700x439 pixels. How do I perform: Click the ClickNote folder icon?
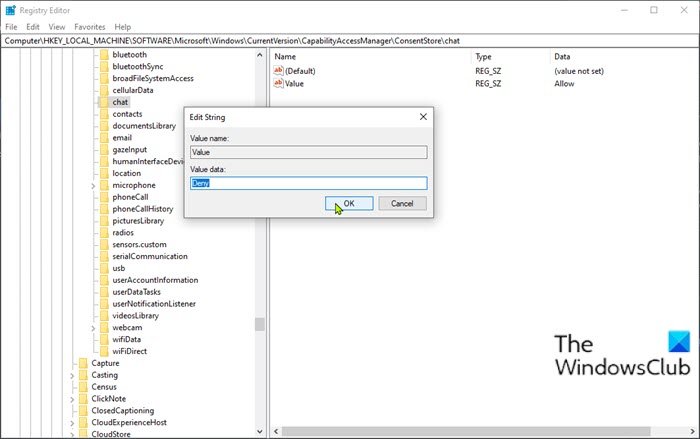83,399
